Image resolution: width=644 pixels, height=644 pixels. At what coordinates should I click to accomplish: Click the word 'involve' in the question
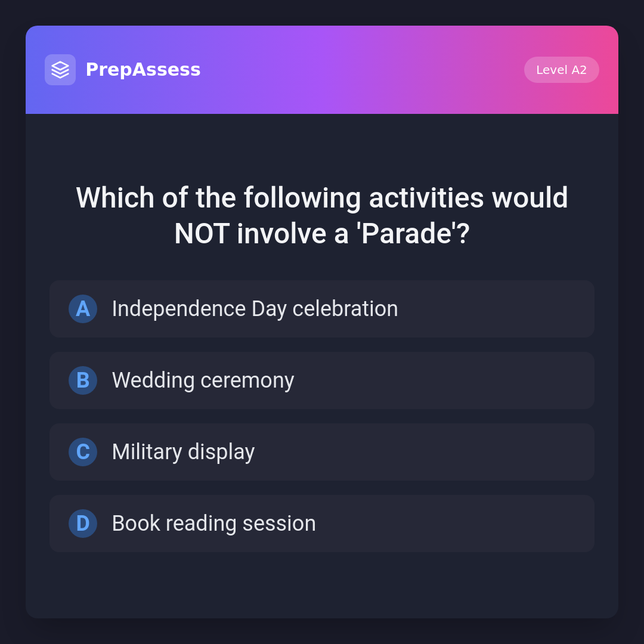pyautogui.click(x=281, y=234)
